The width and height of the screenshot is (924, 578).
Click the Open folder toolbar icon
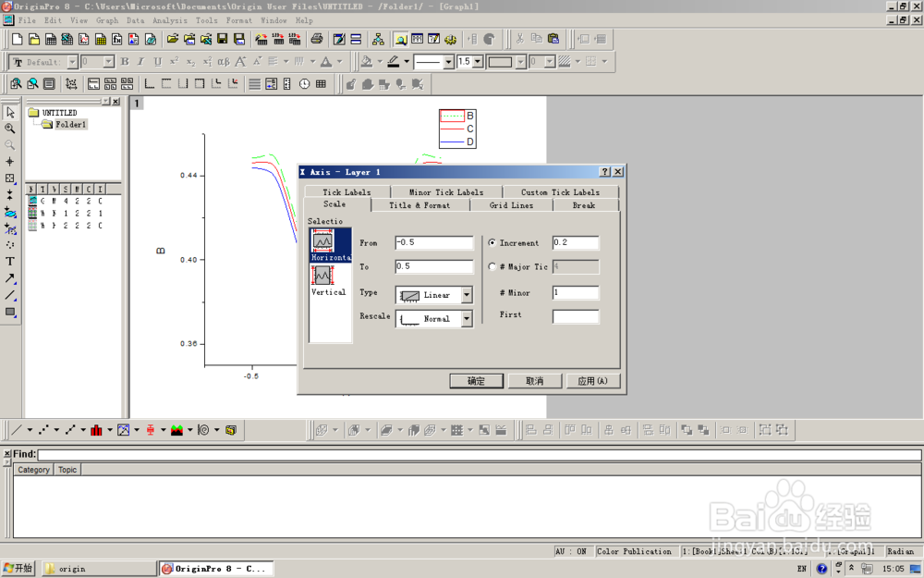pyautogui.click(x=173, y=40)
